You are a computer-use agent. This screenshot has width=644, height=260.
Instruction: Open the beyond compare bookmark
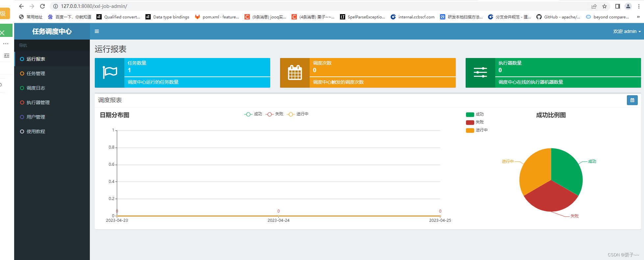607,17
